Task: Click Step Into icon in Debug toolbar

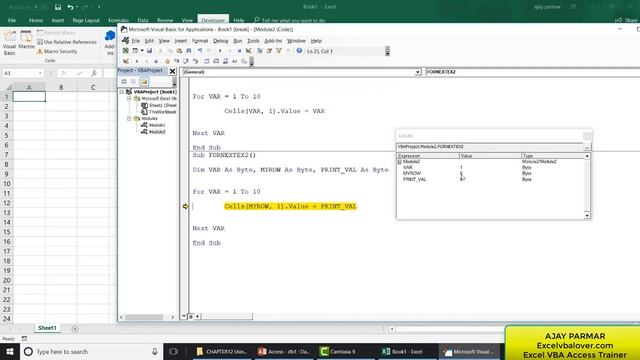Action: [x=177, y=61]
